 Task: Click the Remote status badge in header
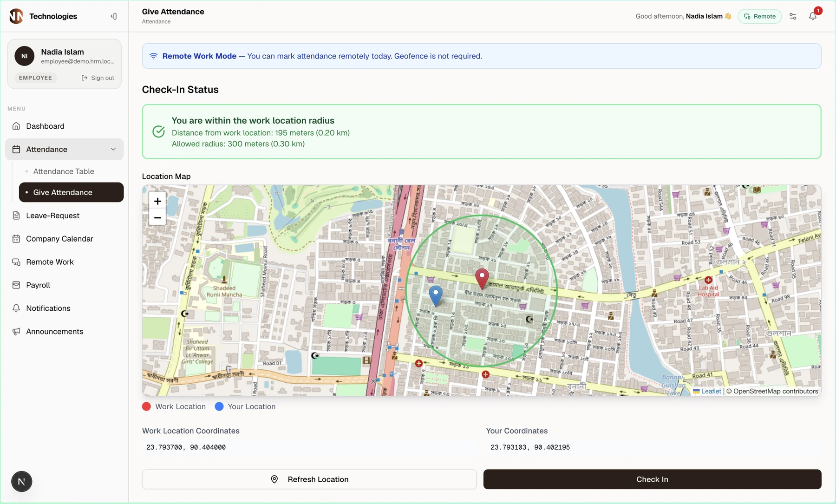[x=759, y=16]
